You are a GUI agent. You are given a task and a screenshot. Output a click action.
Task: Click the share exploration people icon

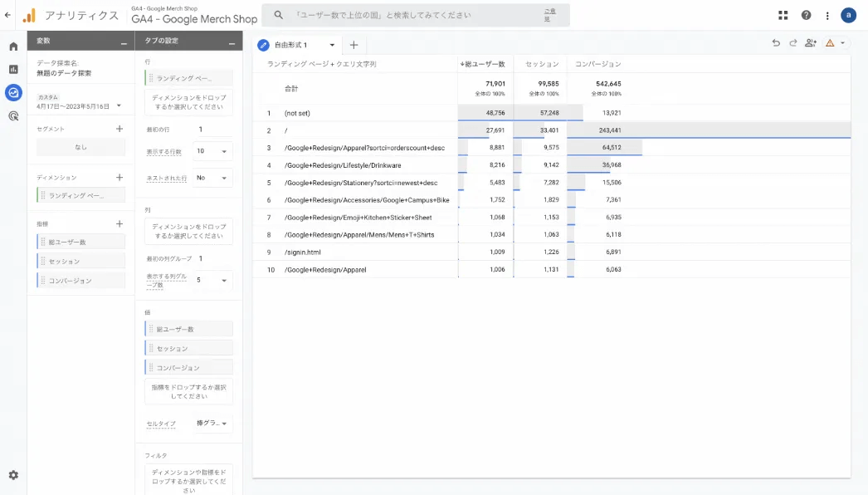811,43
